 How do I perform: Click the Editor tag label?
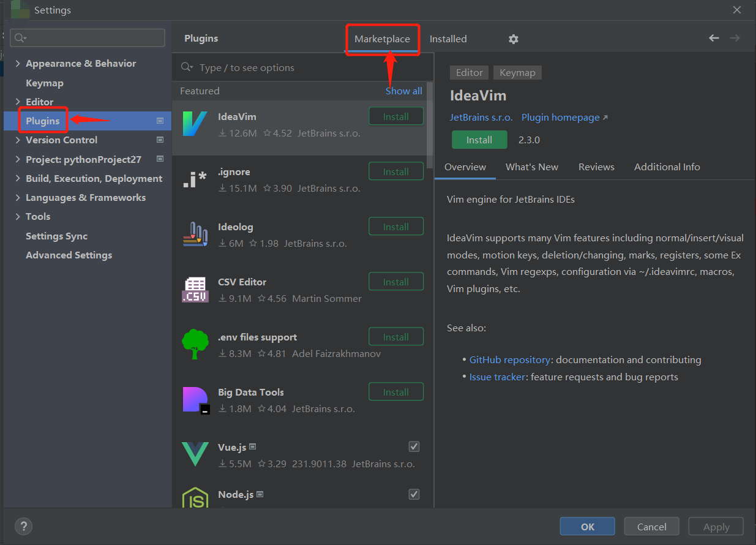tap(470, 73)
